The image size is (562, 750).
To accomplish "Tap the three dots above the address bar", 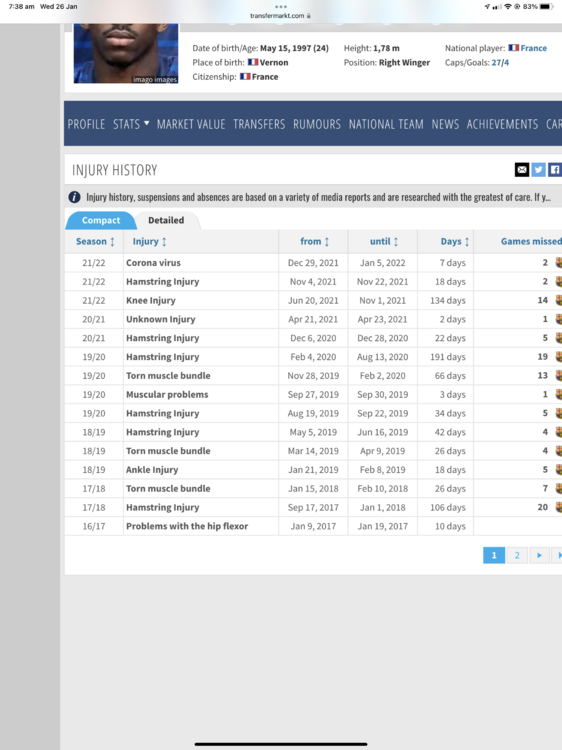I will coord(281,7).
